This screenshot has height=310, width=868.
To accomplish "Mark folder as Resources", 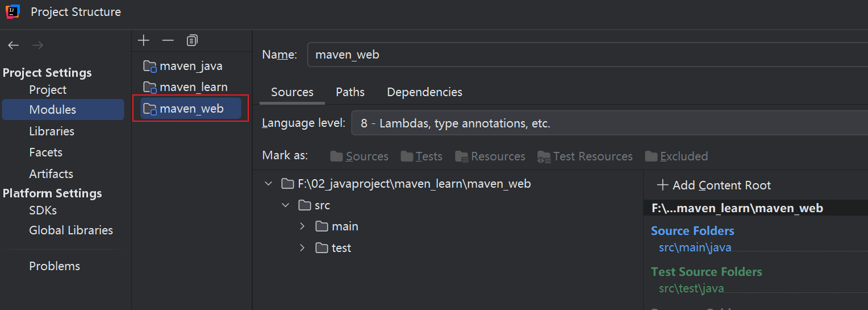I will [x=490, y=156].
